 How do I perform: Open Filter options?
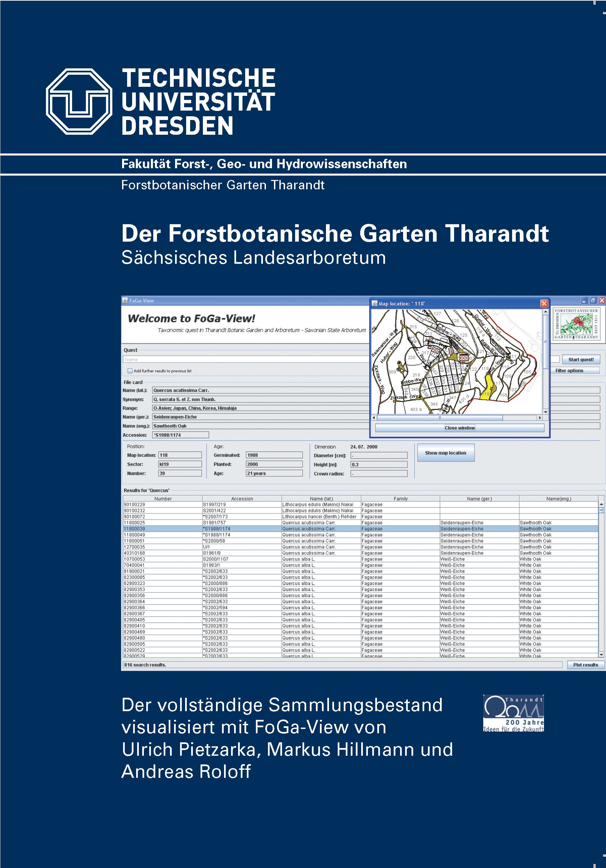point(575,370)
